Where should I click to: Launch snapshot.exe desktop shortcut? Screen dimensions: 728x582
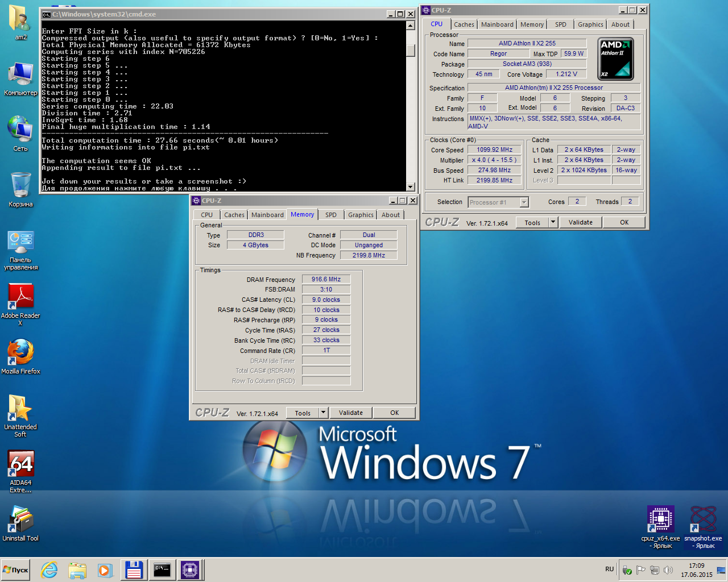(x=703, y=527)
